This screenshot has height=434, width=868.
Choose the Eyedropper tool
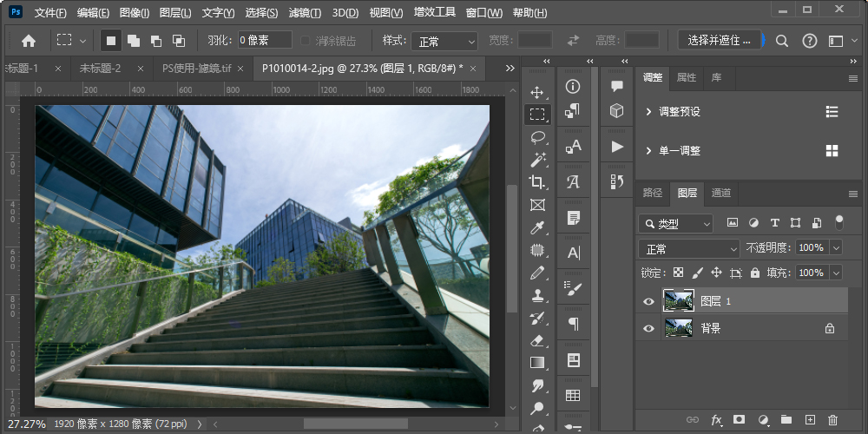click(x=537, y=227)
